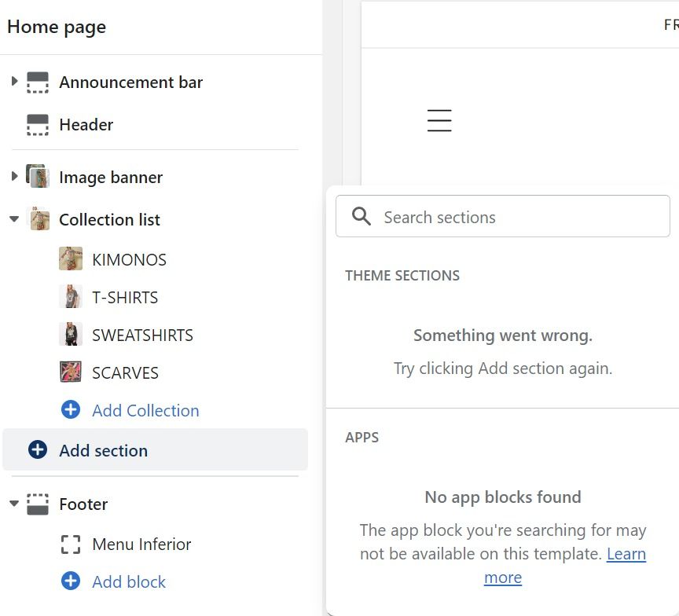Collapse the Collection list section
The width and height of the screenshot is (679, 616).
[x=14, y=219]
